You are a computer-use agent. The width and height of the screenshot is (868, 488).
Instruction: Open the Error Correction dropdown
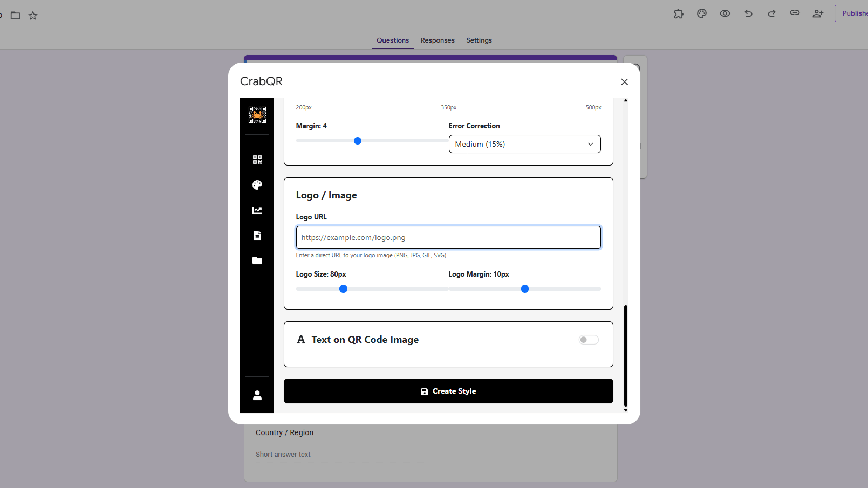click(524, 144)
